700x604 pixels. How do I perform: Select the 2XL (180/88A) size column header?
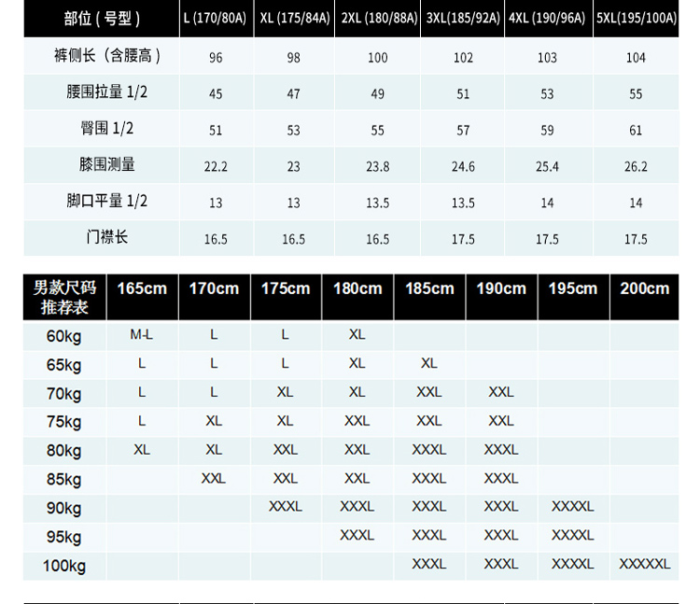[x=377, y=19]
